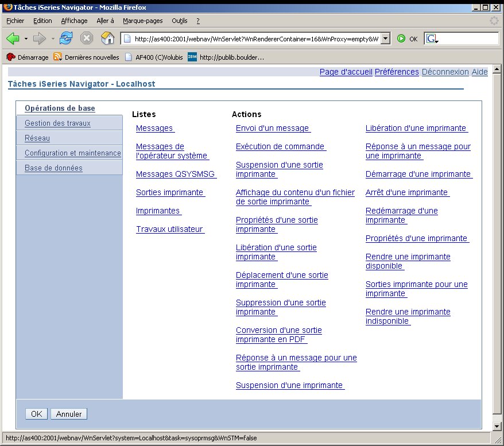Screen dimensions: 504x446
Task: Click the green Go arrow icon
Action: (x=401, y=39)
